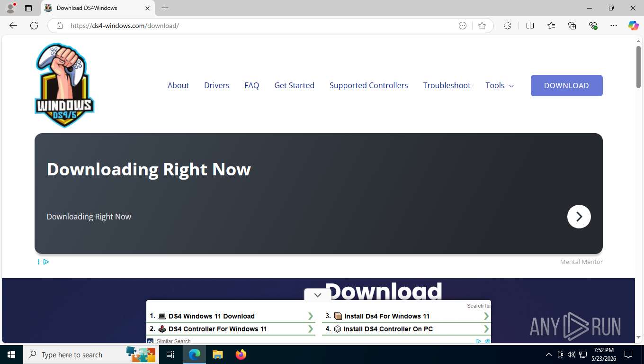Go to the FAQ page
Viewport: 644px width, 364px height.
(251, 85)
